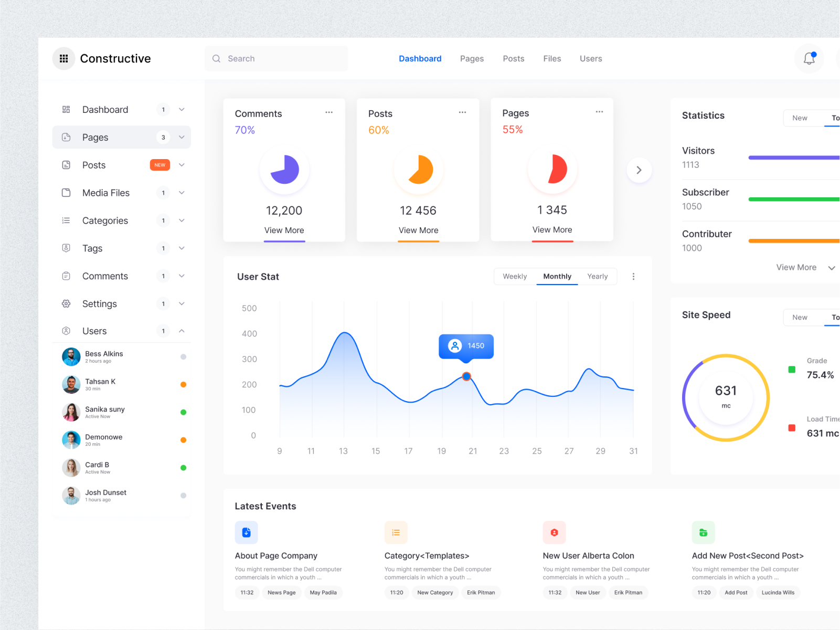The image size is (840, 630).
Task: Open the Files navigation menu item
Action: point(552,58)
